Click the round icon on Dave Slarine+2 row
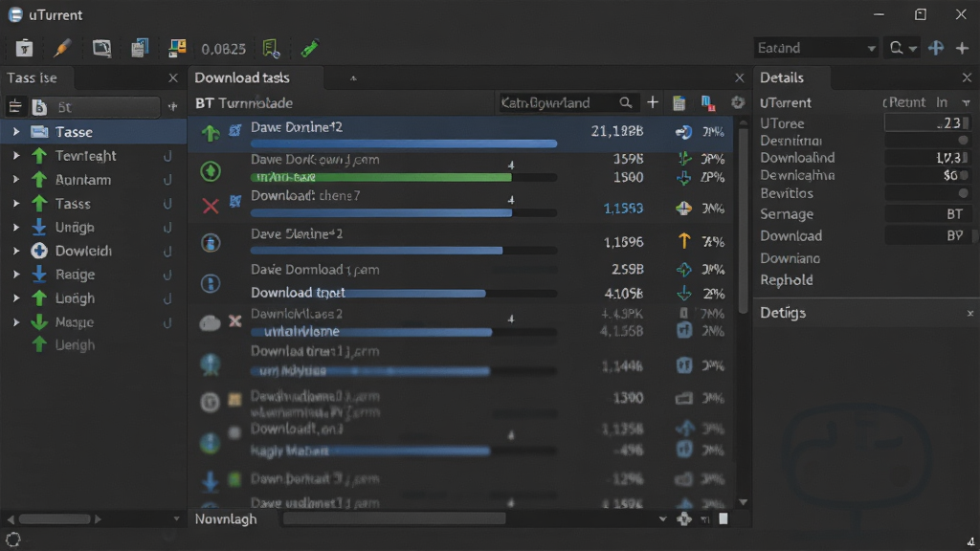 click(x=211, y=242)
